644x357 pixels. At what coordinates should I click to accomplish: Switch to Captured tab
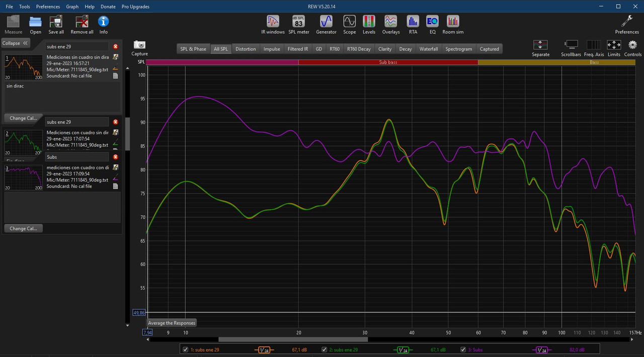(490, 49)
